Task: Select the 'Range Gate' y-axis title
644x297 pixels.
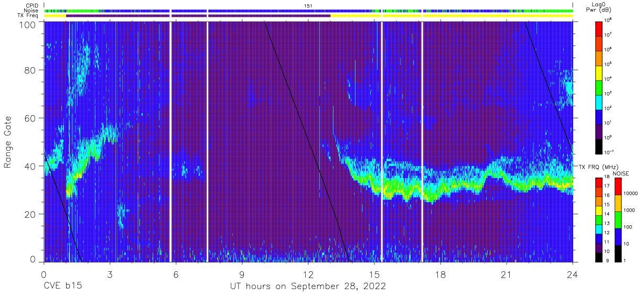Action: pos(8,142)
